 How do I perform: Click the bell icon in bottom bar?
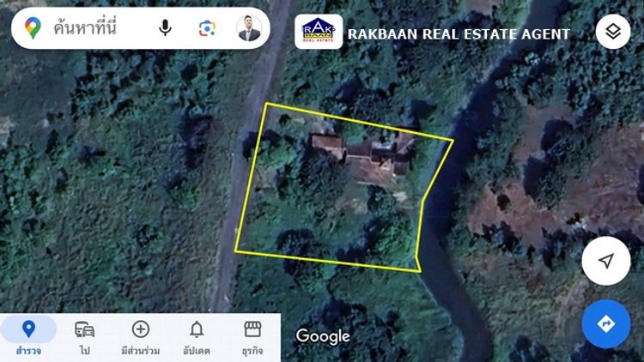197,329
